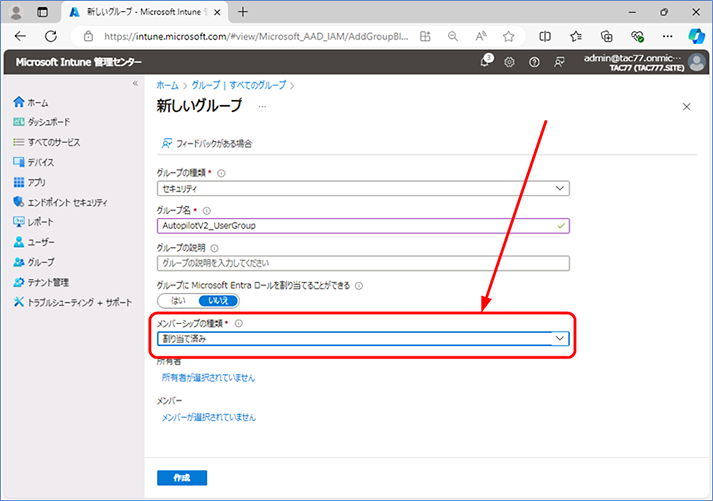Show info tooltip for グループの種類
Image resolution: width=713 pixels, height=501 pixels.
point(221,173)
